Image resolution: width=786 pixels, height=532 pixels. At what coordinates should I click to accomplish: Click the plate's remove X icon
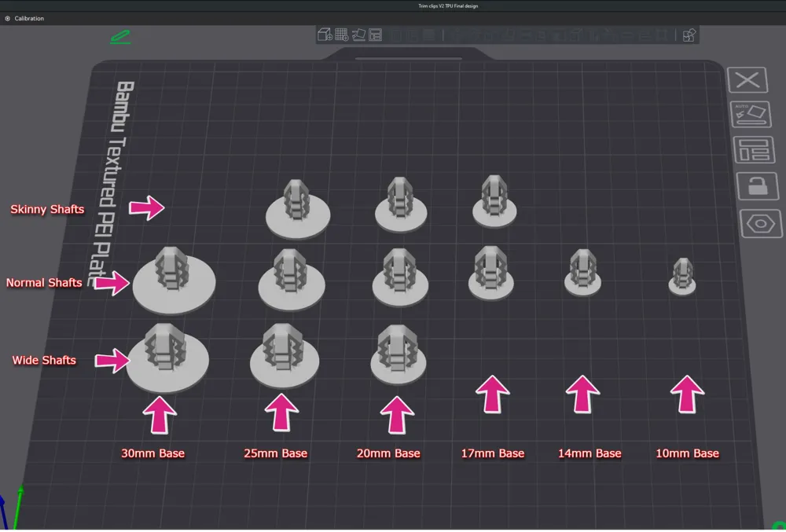(x=747, y=79)
